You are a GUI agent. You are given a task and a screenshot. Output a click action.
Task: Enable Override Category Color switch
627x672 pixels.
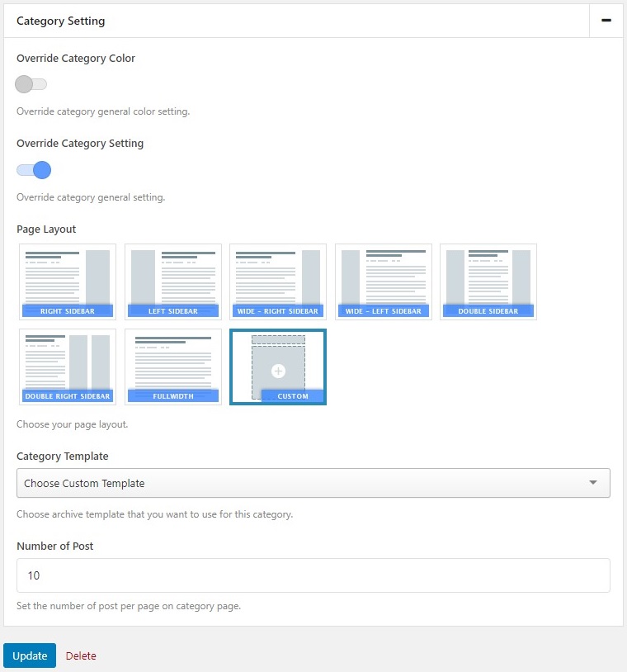coord(31,84)
